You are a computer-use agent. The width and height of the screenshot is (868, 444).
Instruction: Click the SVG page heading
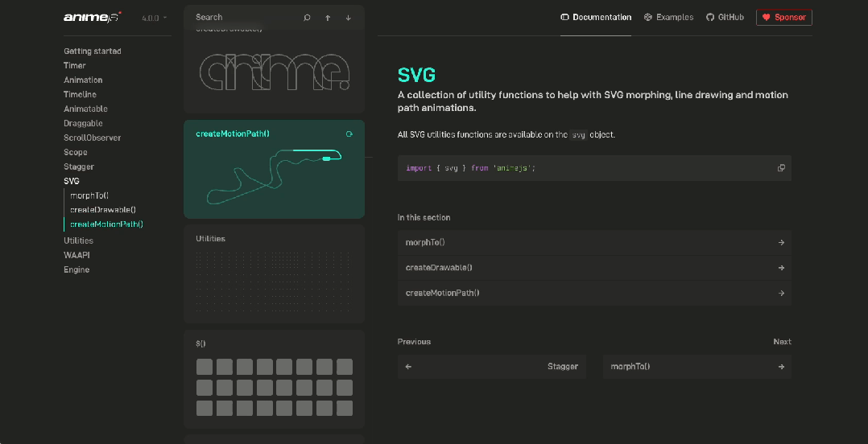[x=417, y=75]
